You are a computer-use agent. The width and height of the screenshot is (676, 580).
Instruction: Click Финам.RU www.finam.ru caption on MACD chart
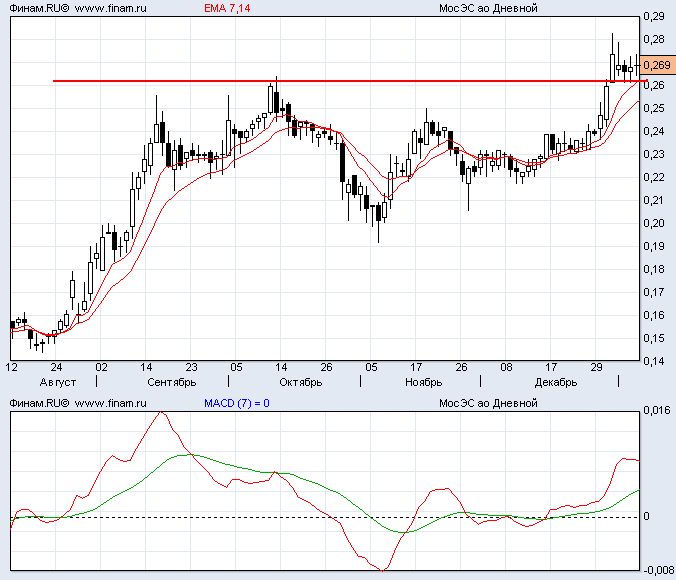tap(78, 403)
